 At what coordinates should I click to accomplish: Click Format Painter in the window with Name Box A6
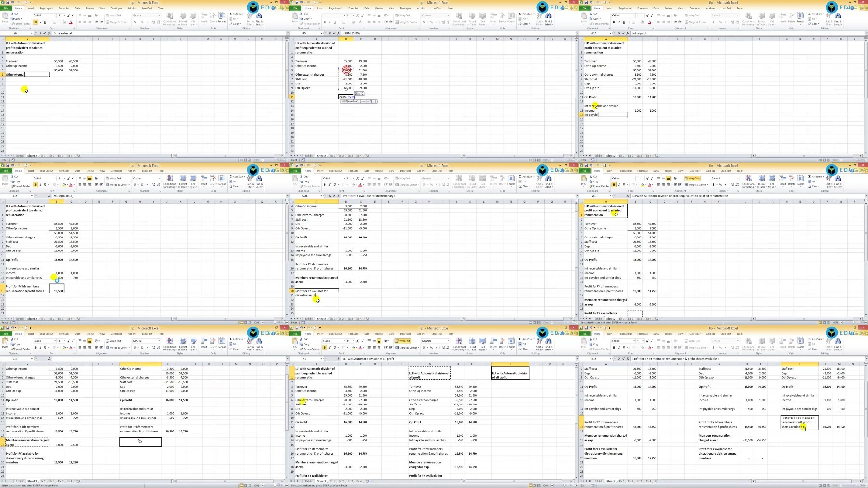point(21,24)
